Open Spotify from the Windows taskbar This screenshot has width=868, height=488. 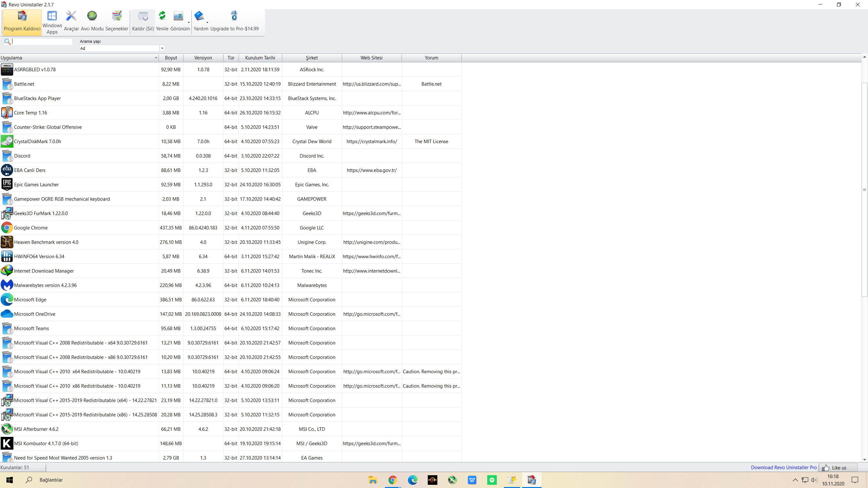click(492, 480)
